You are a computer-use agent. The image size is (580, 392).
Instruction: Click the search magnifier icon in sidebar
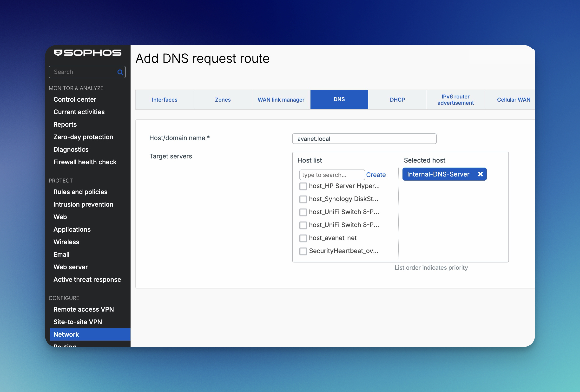click(x=120, y=72)
